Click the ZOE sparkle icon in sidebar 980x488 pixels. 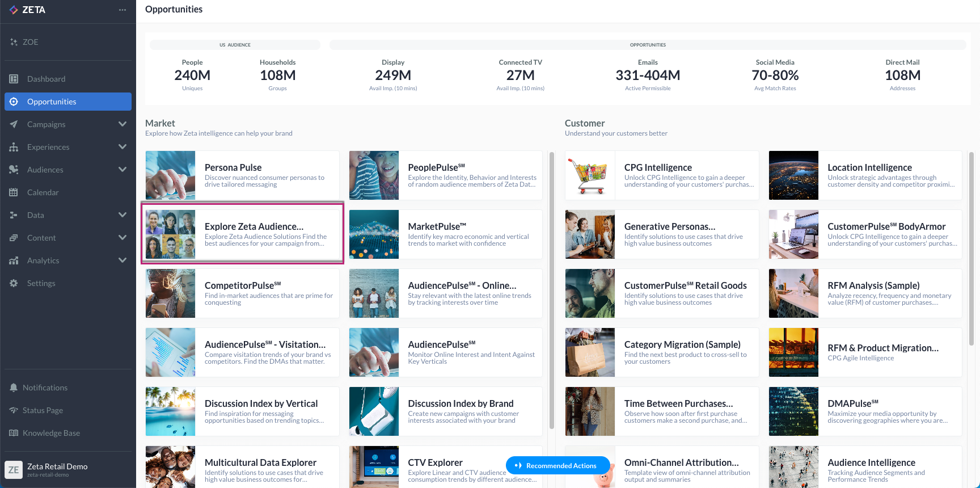pyautogui.click(x=14, y=42)
